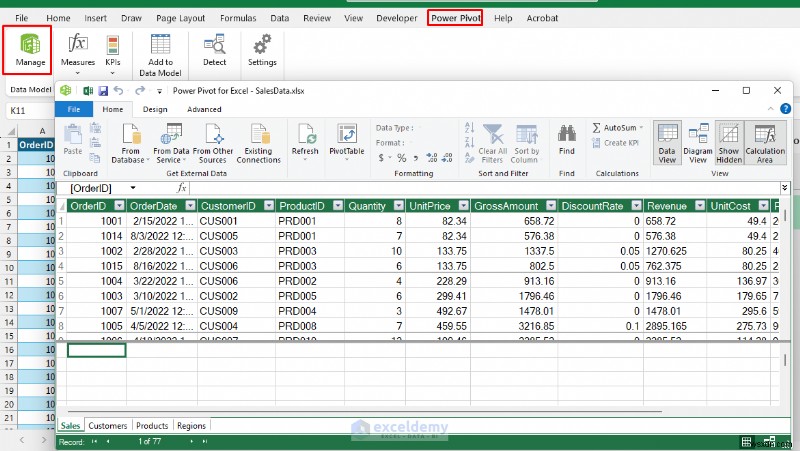This screenshot has width=800, height=451.
Task: Click the Power Pivot formula bar
Action: pyautogui.click(x=484, y=188)
